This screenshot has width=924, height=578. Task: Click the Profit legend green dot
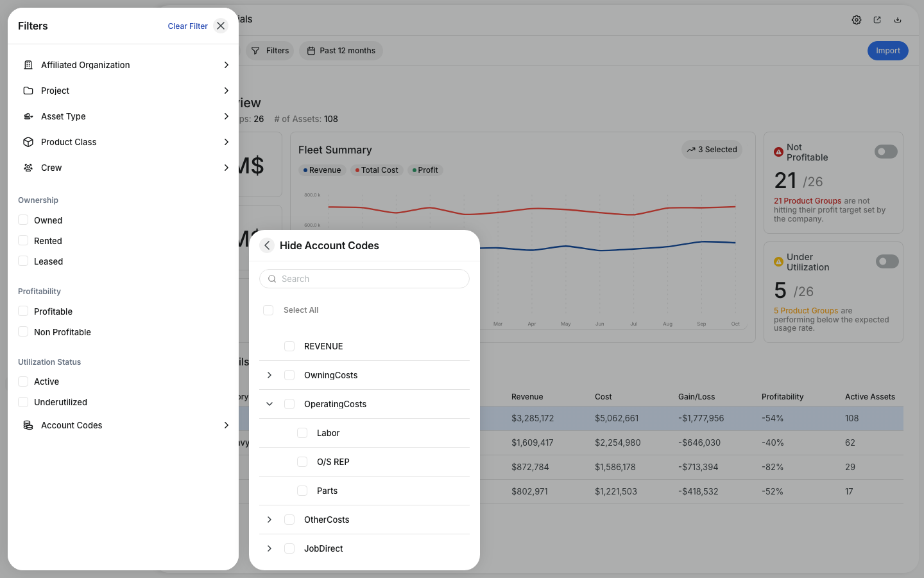click(415, 170)
